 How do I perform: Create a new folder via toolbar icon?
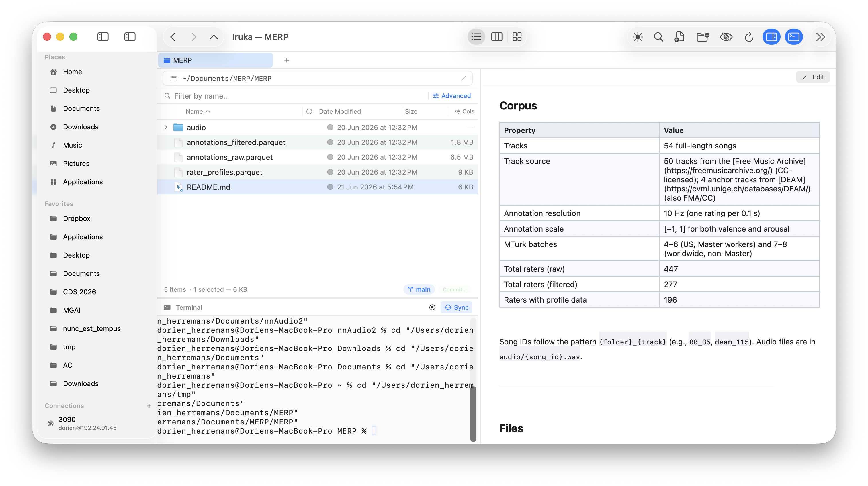[703, 37]
